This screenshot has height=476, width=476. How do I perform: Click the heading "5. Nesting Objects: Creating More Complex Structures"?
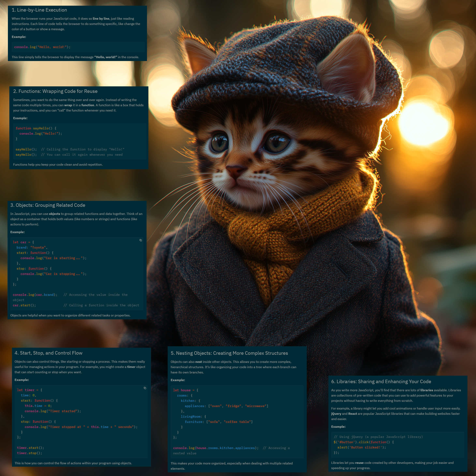click(x=229, y=353)
